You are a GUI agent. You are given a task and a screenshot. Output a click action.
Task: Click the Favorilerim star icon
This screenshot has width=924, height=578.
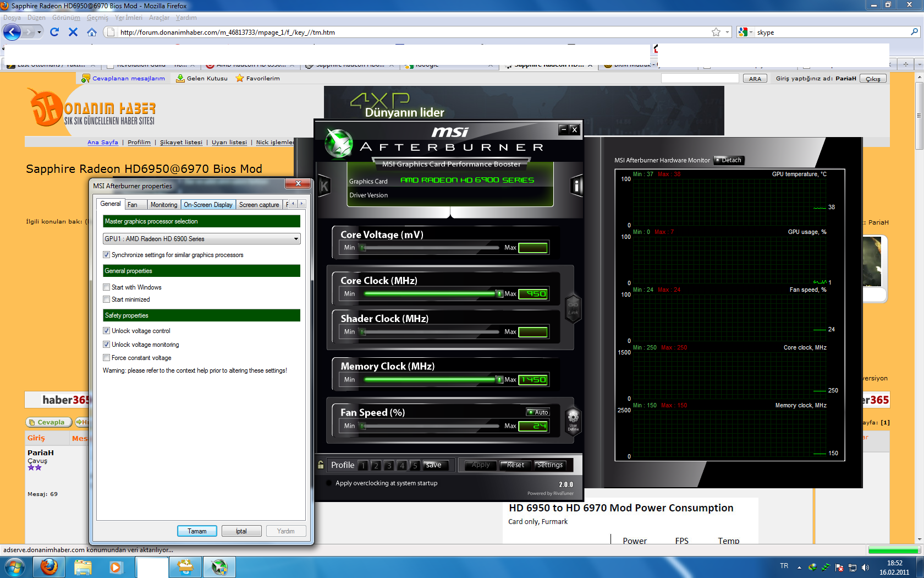pos(240,78)
